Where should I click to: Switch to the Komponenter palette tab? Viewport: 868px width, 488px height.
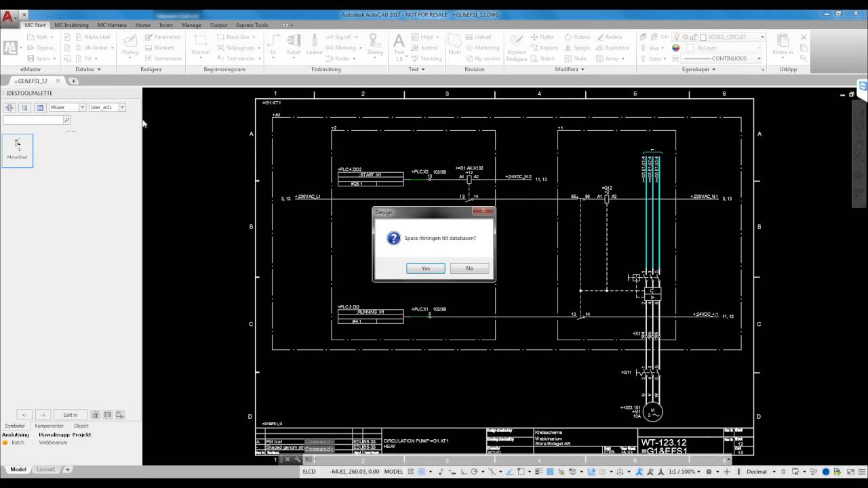click(50, 426)
